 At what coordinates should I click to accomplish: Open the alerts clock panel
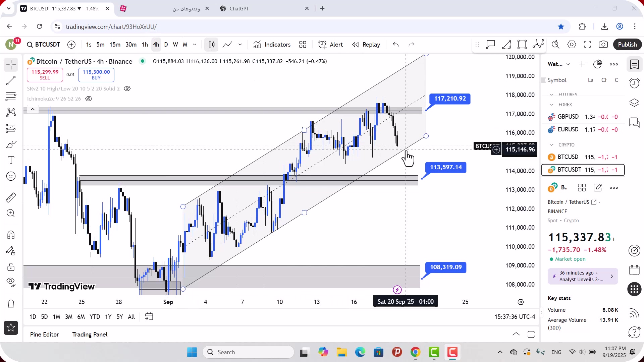[x=634, y=83]
